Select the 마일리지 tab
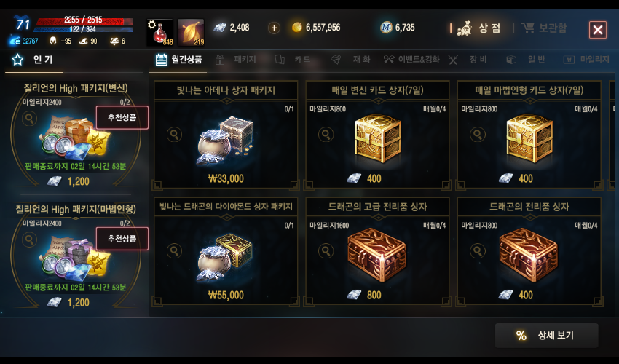Viewport: 619px width, 364px height. pos(587,60)
